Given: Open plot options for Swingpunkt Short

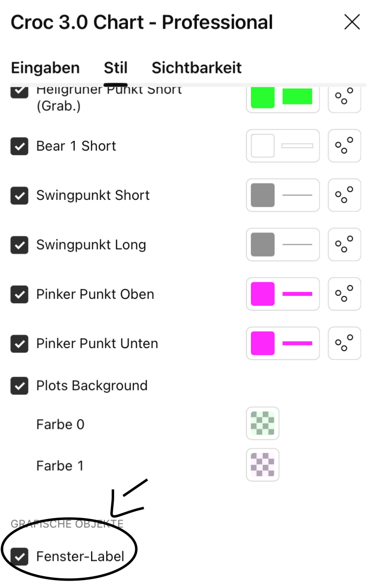Looking at the screenshot, I should 344,195.
